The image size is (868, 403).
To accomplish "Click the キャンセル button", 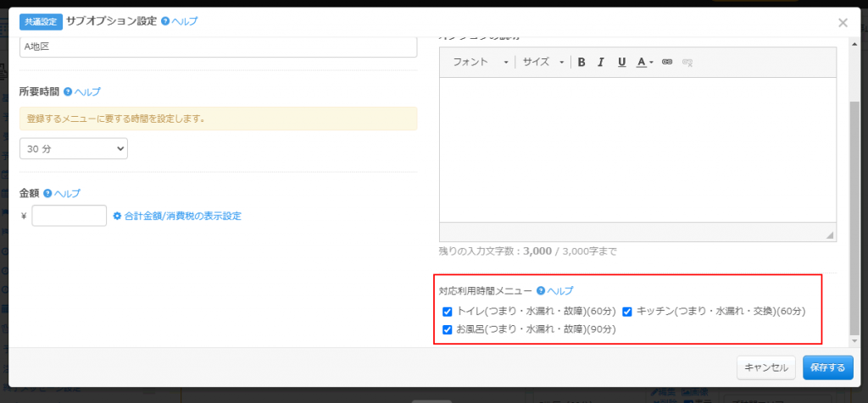I will pyautogui.click(x=766, y=367).
